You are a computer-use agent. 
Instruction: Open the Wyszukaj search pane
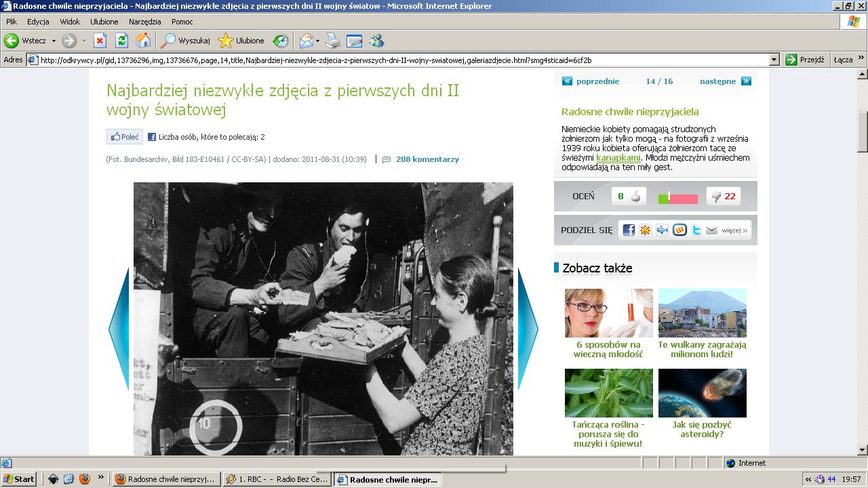coord(185,41)
